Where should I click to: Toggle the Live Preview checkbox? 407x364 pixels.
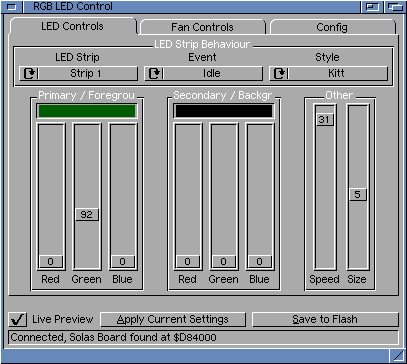tap(18, 319)
